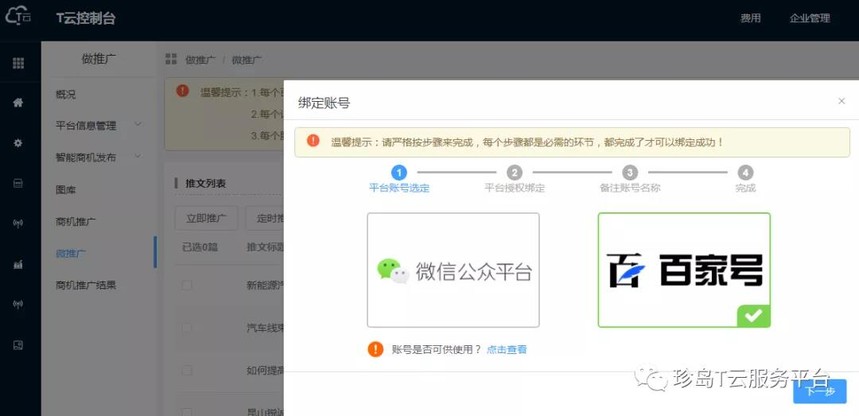Screen dimensions: 859x416
Task: Click the upper broadcast signal icon in sidebar
Action: (x=18, y=224)
